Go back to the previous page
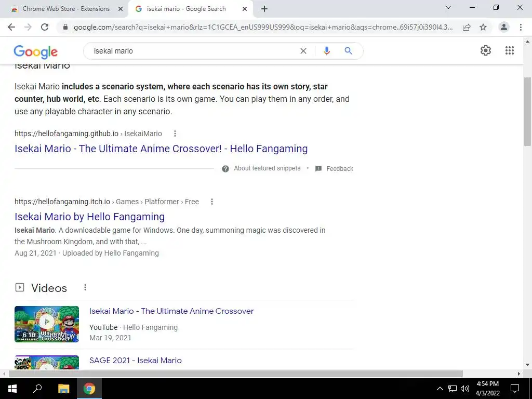The image size is (532, 399). [11, 27]
